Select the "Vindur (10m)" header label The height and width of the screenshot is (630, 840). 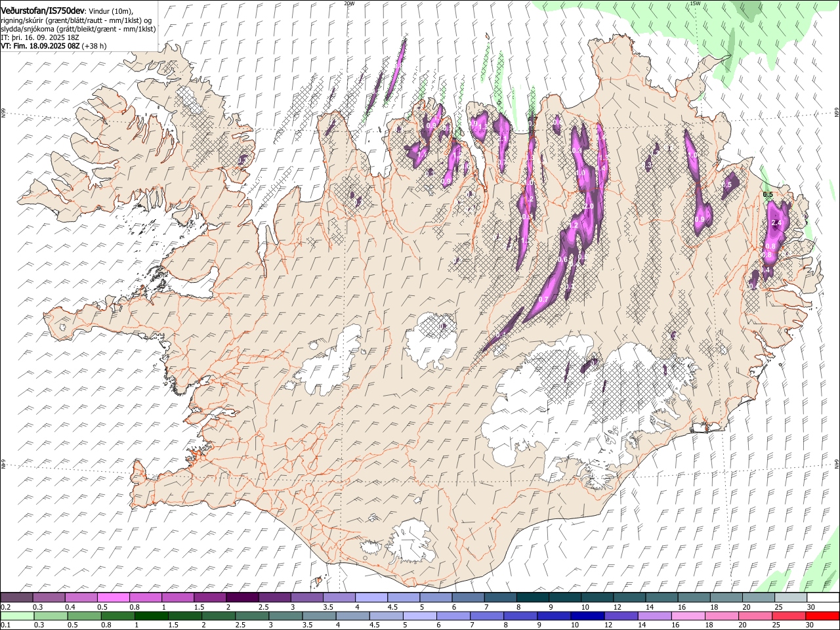point(111,12)
